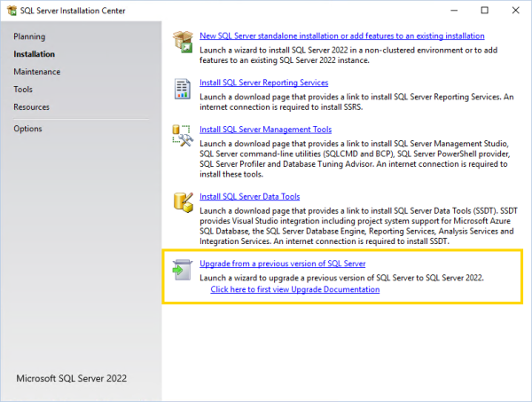Image resolution: width=532 pixels, height=402 pixels.
Task: Click Install SQL Server Management Tools link
Action: point(265,130)
